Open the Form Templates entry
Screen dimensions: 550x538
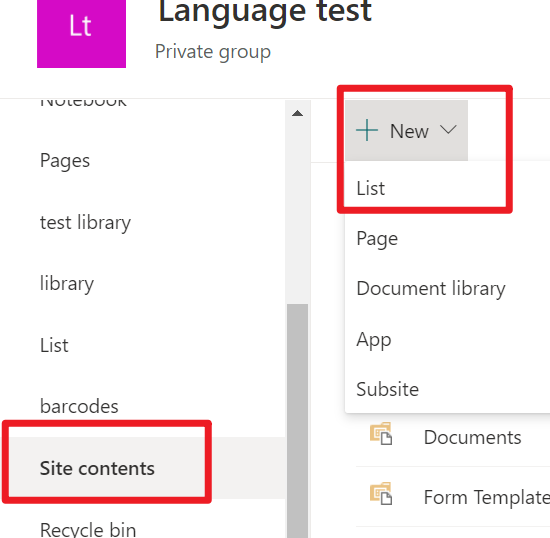[487, 498]
